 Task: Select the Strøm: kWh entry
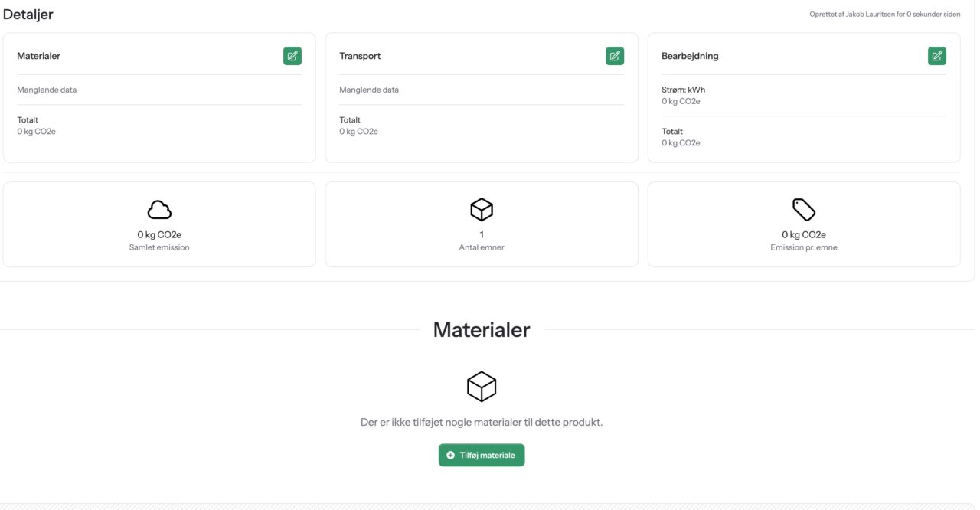click(683, 90)
